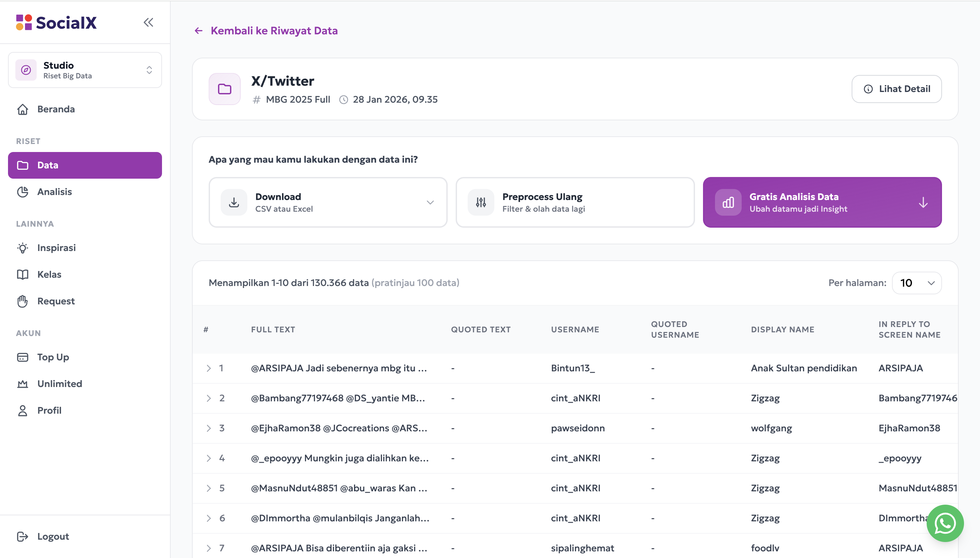Open the Kelas menu

(85, 274)
